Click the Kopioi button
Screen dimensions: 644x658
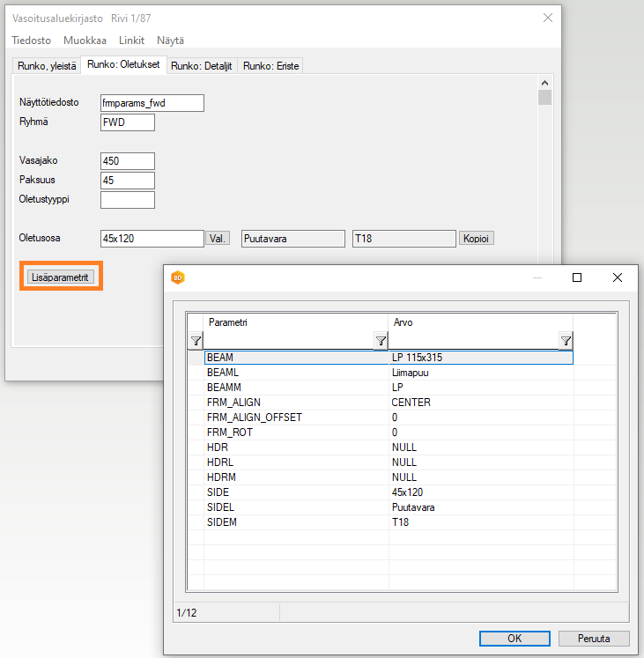[x=477, y=239]
